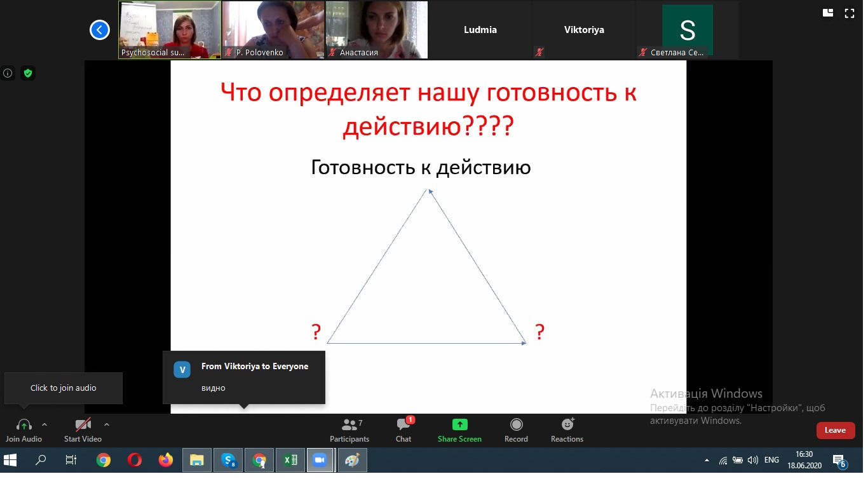
Task: Select P. Polovenko video thumbnail
Action: tap(273, 30)
